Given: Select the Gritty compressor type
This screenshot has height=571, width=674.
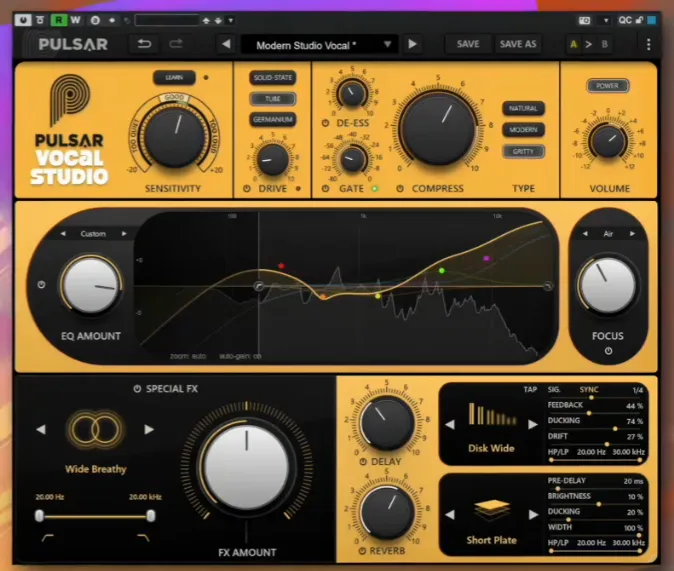Looking at the screenshot, I should [x=523, y=151].
